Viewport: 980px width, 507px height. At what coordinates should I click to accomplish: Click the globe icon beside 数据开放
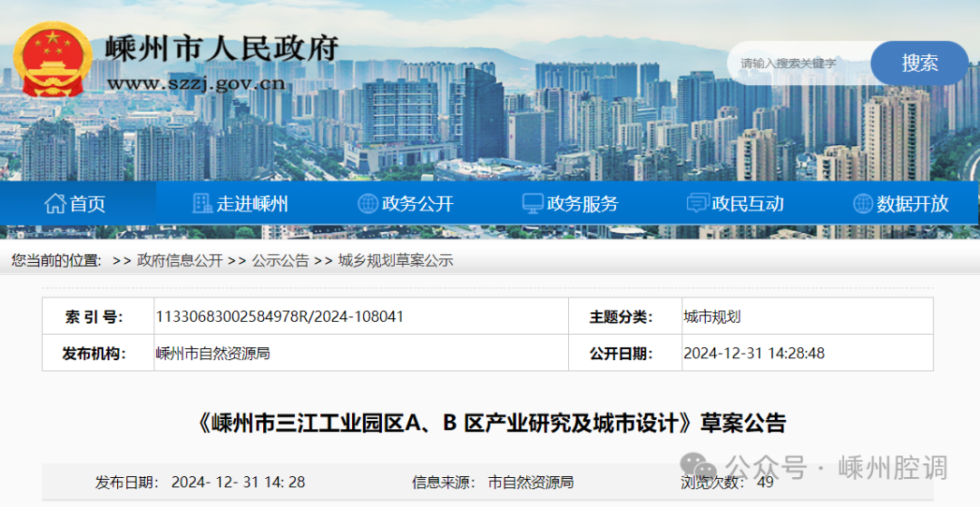(x=863, y=203)
